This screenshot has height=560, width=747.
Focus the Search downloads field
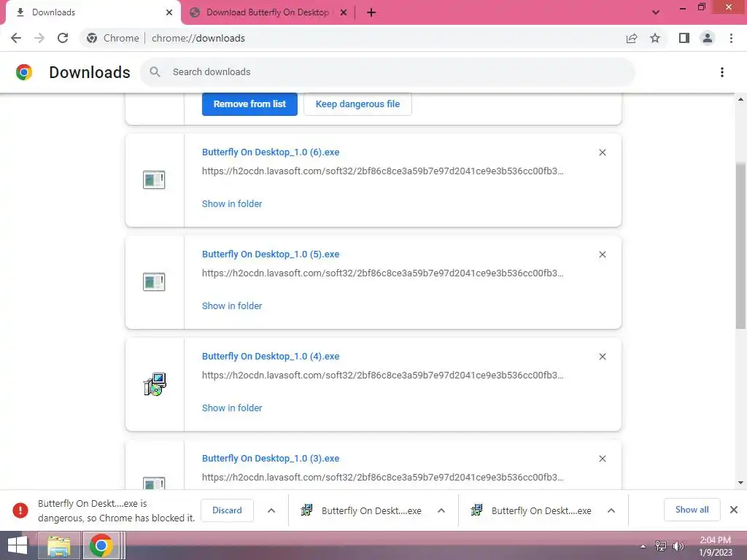pos(387,72)
